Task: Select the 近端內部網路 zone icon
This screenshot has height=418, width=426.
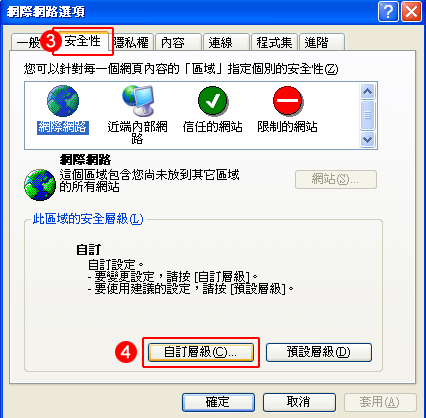Action: click(x=138, y=100)
